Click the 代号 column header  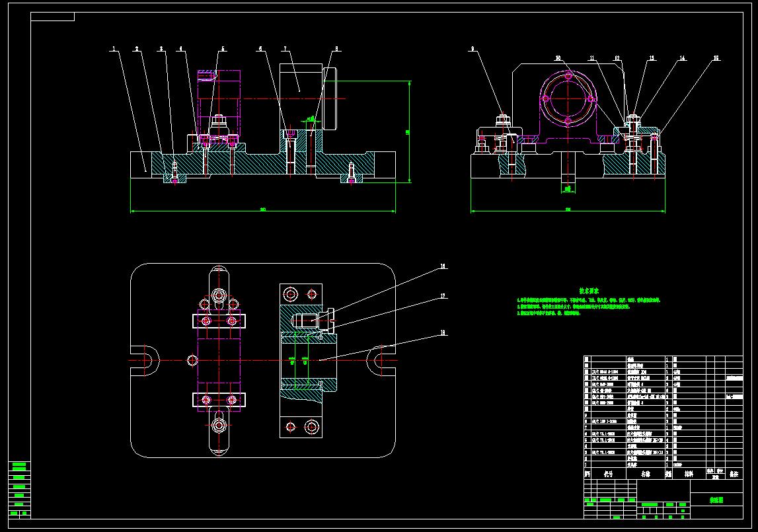(608, 474)
